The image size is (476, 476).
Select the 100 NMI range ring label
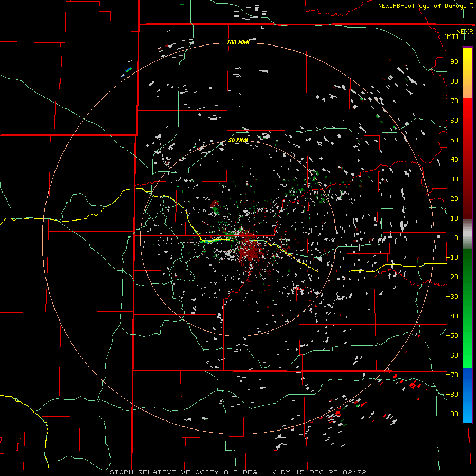238,42
